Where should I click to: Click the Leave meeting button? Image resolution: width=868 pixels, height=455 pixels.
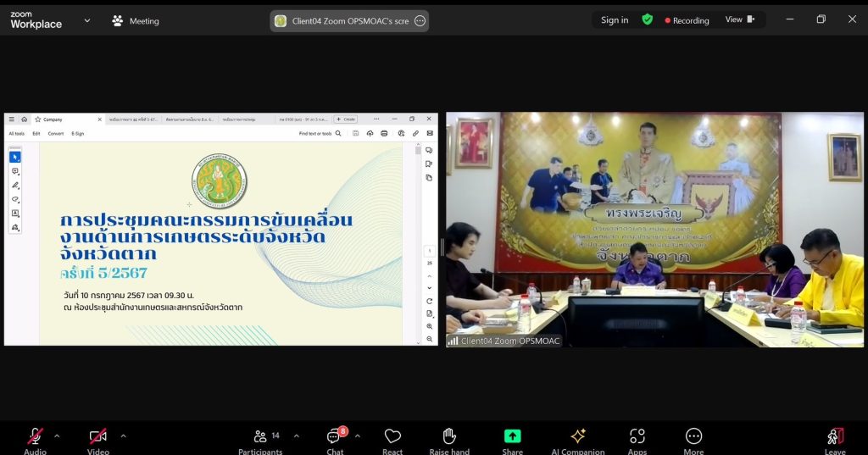tap(835, 441)
